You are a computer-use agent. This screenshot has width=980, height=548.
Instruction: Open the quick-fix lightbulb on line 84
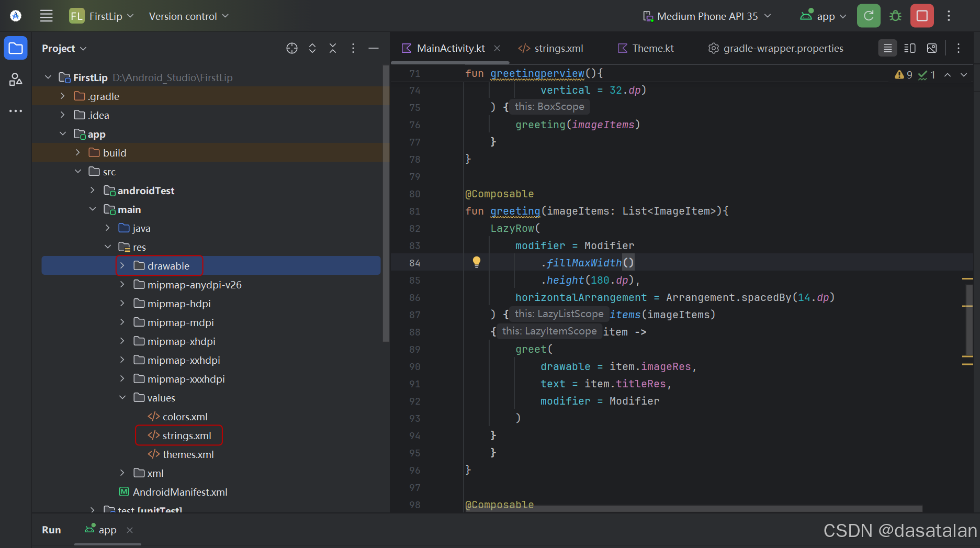476,262
